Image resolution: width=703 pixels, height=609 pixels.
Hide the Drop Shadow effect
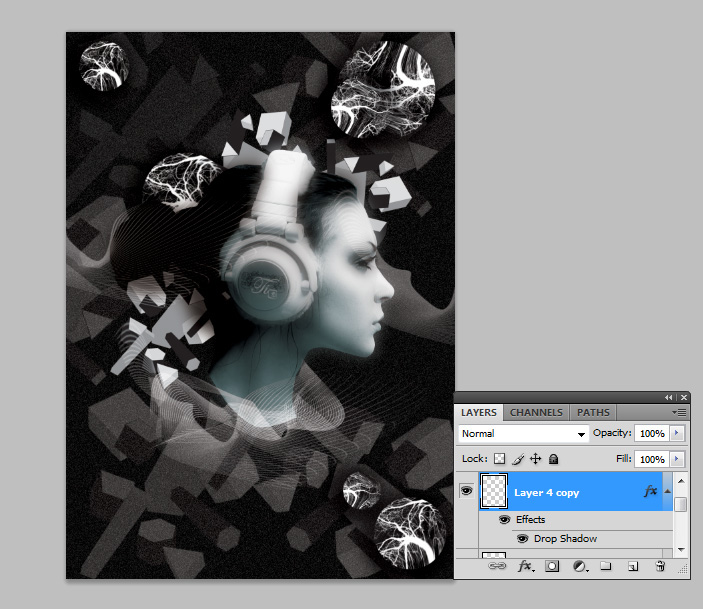(522, 539)
